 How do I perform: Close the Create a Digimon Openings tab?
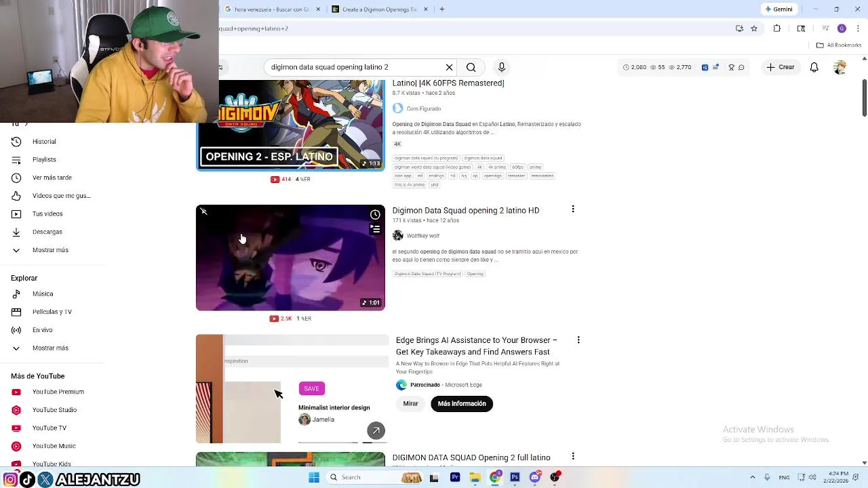tap(426, 9)
